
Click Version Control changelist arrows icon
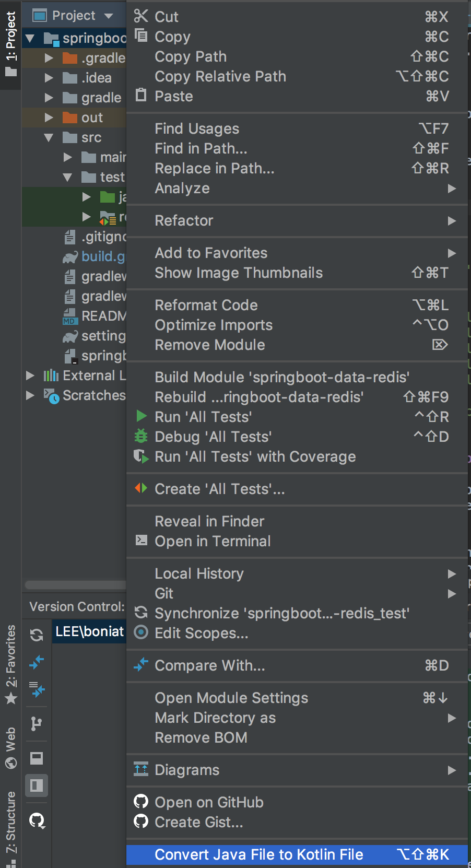pyautogui.click(x=37, y=690)
